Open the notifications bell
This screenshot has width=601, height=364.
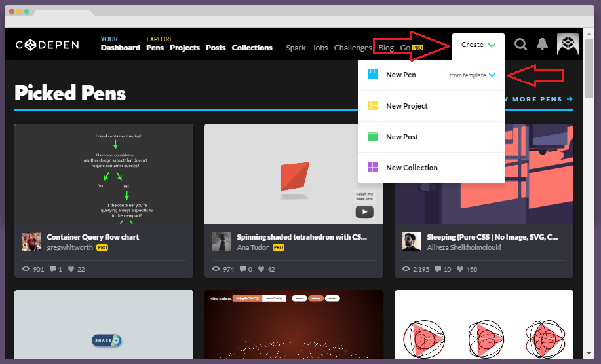[542, 45]
